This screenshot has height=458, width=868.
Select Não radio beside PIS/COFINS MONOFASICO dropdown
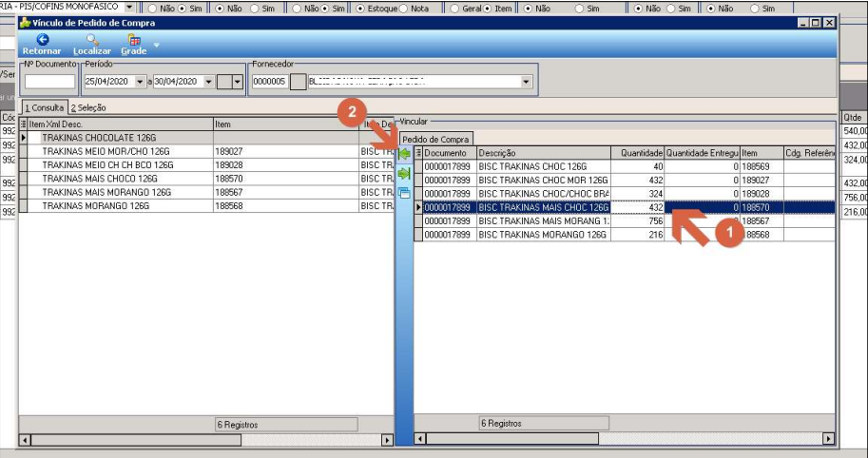tap(152, 9)
